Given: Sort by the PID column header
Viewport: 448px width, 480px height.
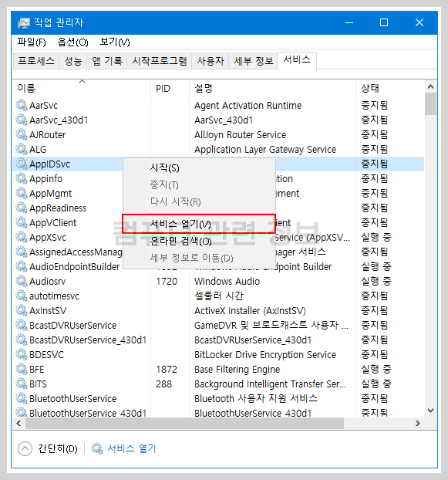Looking at the screenshot, I should point(170,89).
